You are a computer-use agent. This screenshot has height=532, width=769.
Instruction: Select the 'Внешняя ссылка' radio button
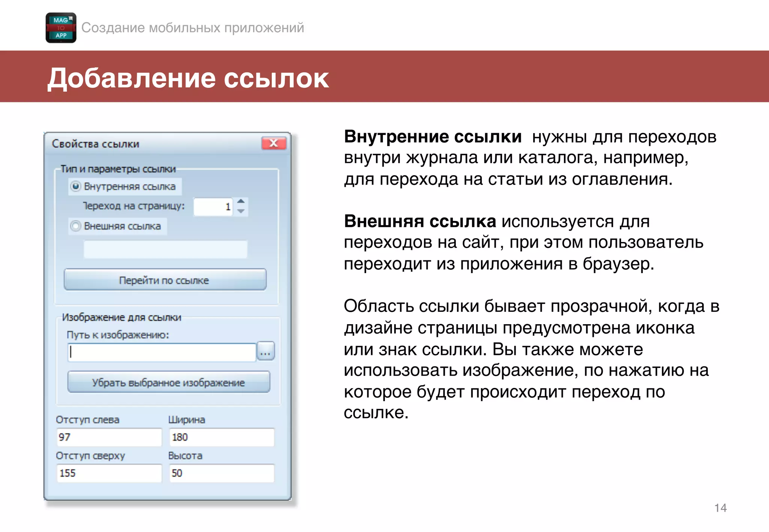[76, 226]
